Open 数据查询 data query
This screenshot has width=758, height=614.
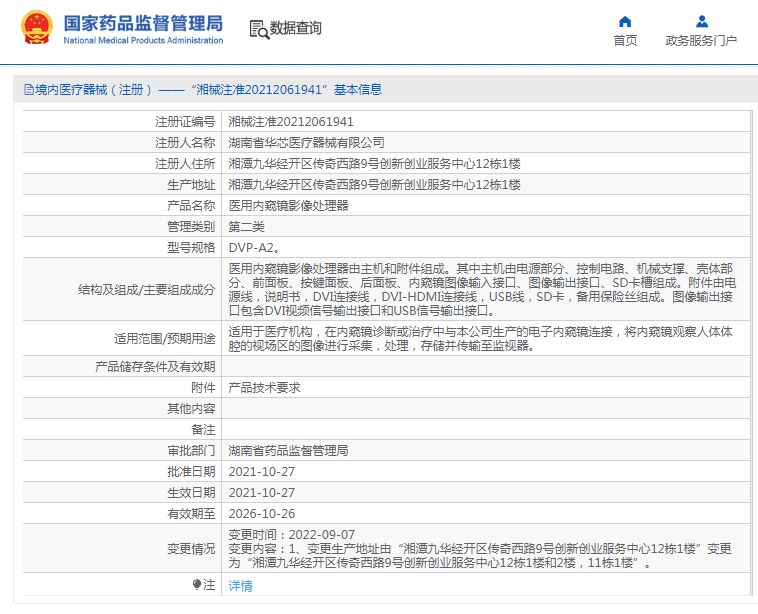click(x=295, y=28)
